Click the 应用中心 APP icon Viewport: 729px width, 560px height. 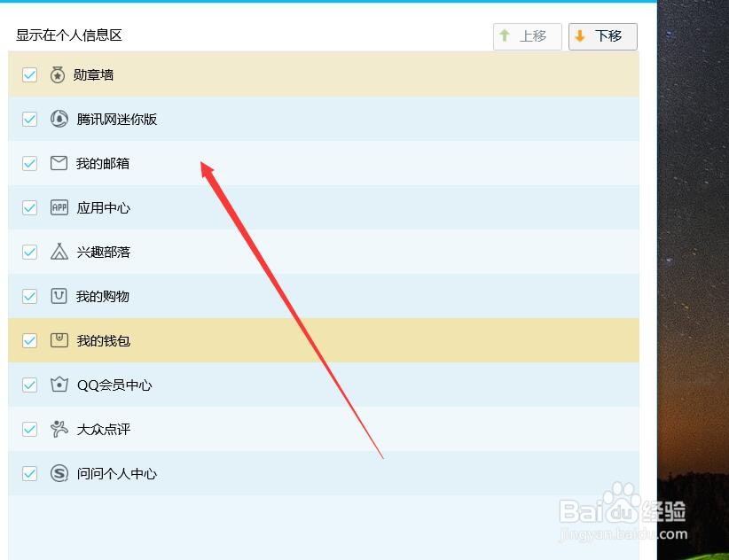point(59,207)
